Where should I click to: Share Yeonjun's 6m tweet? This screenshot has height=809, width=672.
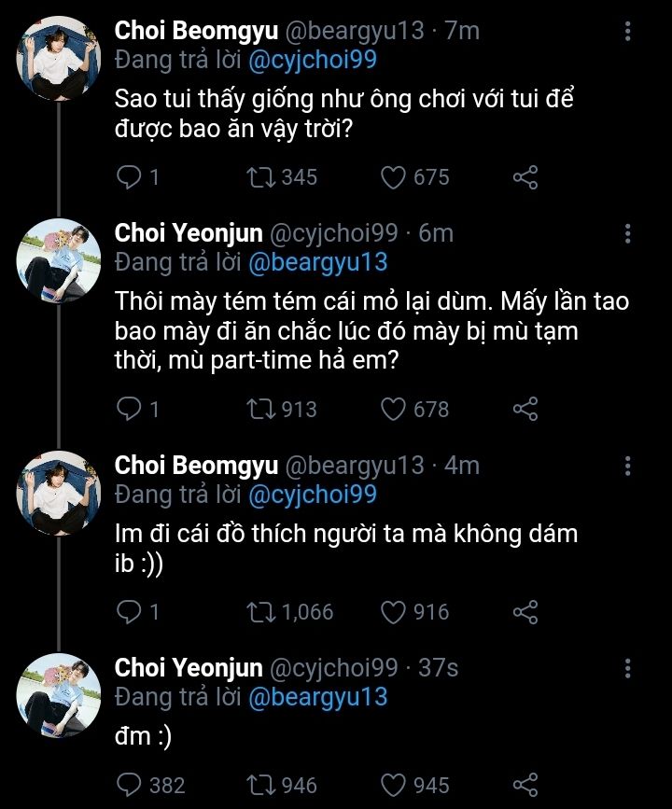coord(526,409)
